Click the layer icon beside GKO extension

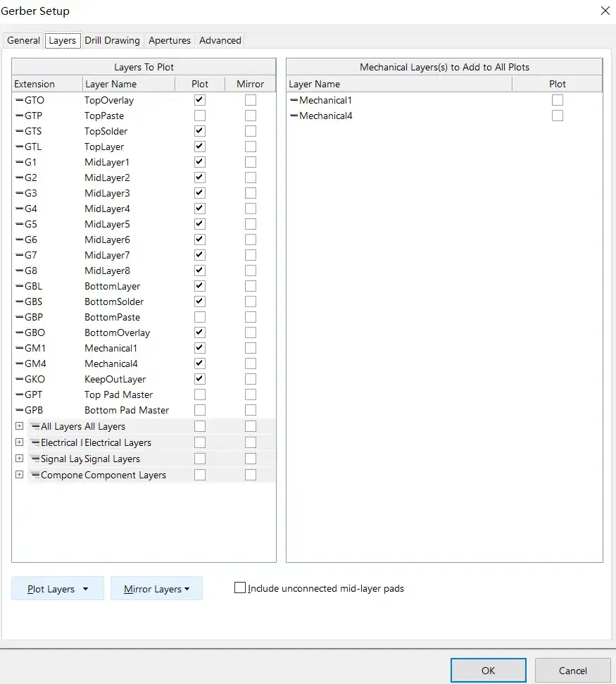pos(19,379)
